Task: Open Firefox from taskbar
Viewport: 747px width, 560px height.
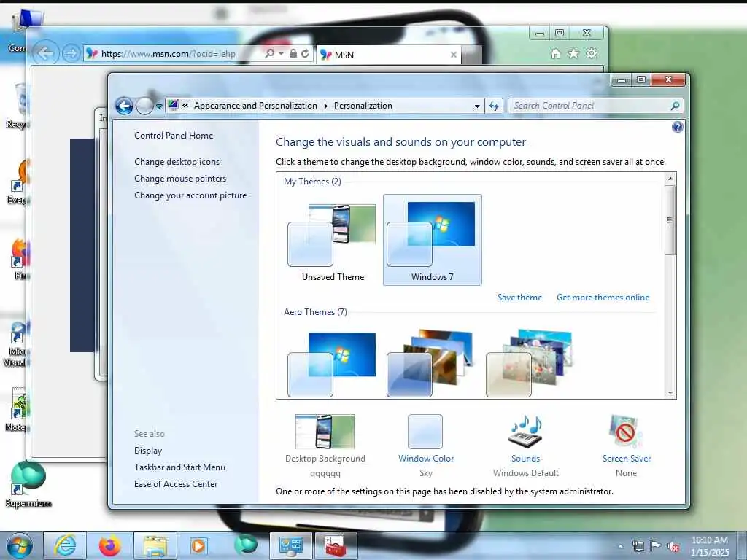Action: click(x=109, y=545)
